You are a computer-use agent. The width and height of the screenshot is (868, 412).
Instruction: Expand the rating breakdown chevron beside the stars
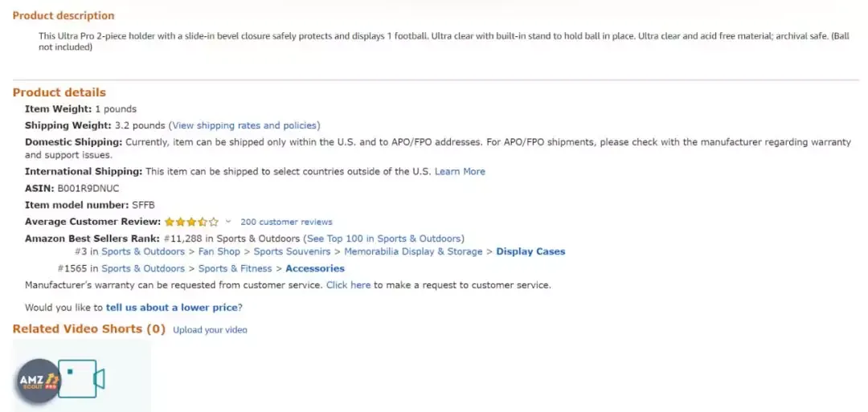tap(228, 222)
